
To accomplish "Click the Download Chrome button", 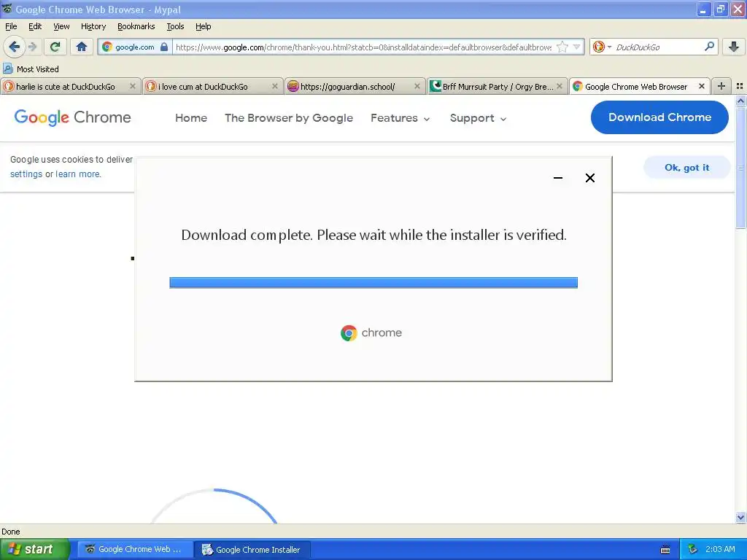I will pyautogui.click(x=659, y=117).
